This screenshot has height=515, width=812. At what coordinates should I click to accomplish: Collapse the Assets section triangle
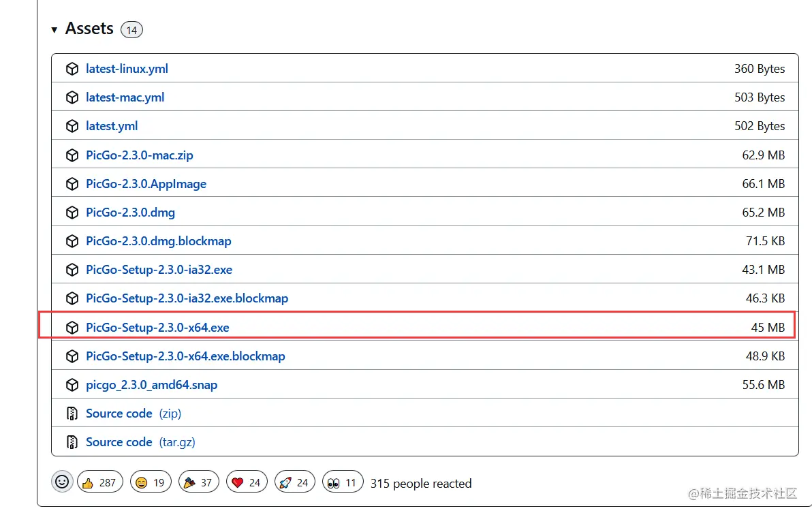pyautogui.click(x=54, y=30)
